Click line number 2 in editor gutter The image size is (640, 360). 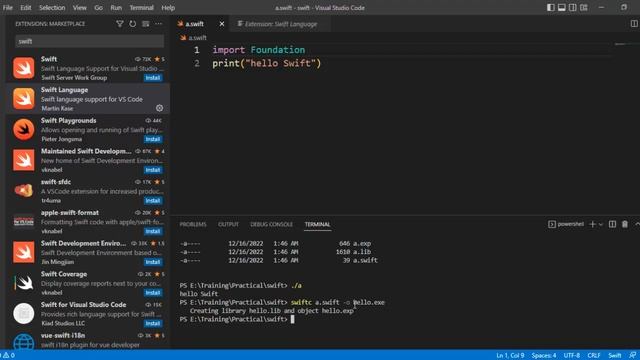pos(197,63)
